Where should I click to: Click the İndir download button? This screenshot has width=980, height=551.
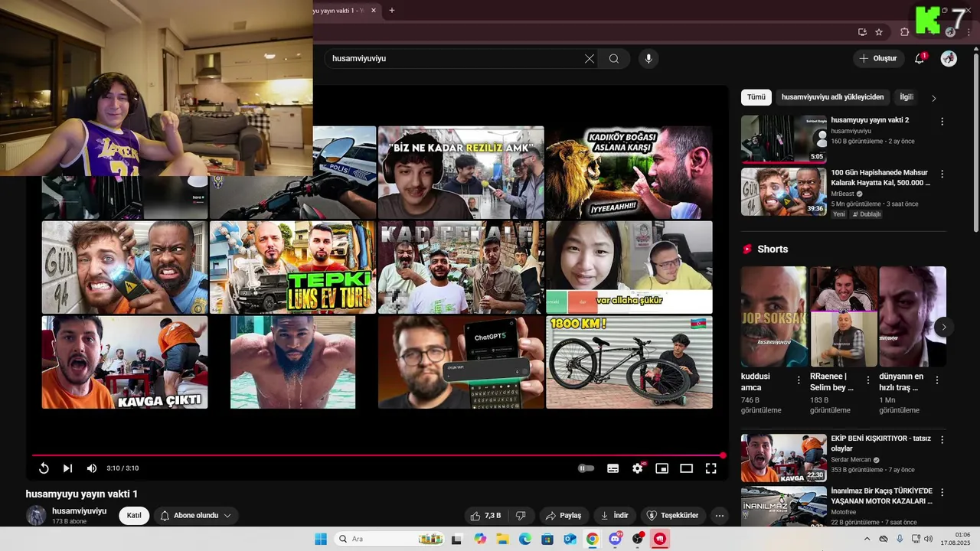point(614,516)
